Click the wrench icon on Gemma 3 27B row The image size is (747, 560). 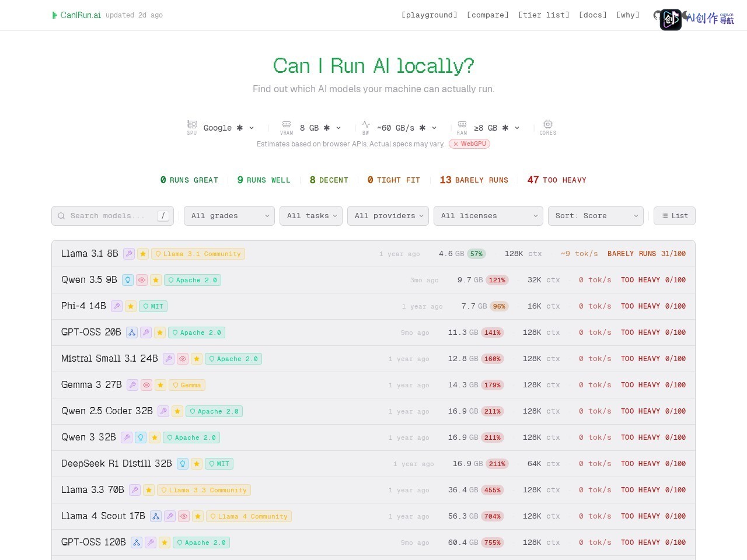[x=132, y=385]
